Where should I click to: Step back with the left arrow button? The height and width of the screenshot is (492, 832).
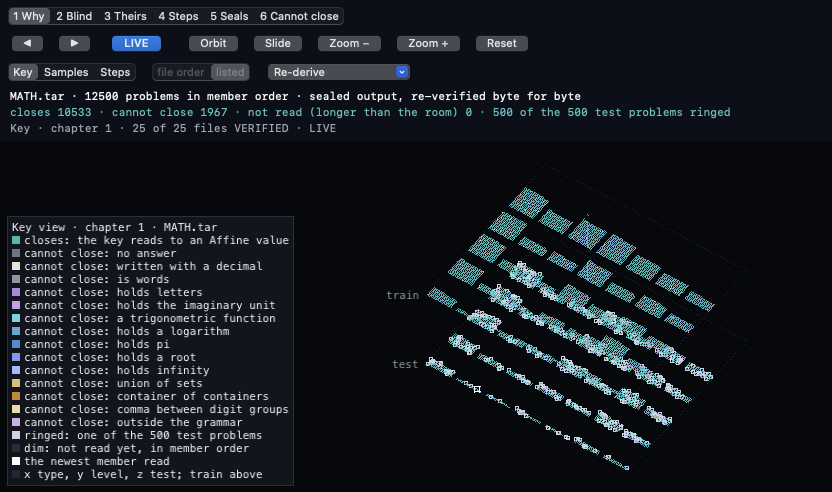27,44
